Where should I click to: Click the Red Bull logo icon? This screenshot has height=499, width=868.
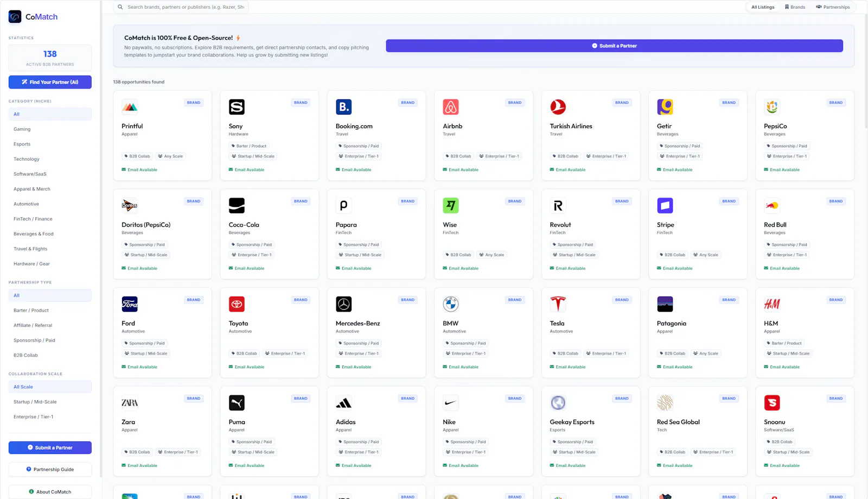pos(772,206)
